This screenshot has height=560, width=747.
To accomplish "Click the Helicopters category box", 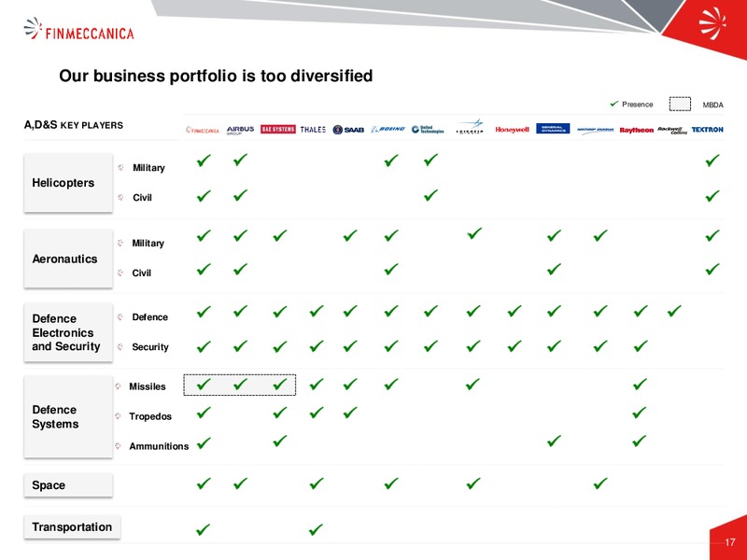I will tap(68, 183).
